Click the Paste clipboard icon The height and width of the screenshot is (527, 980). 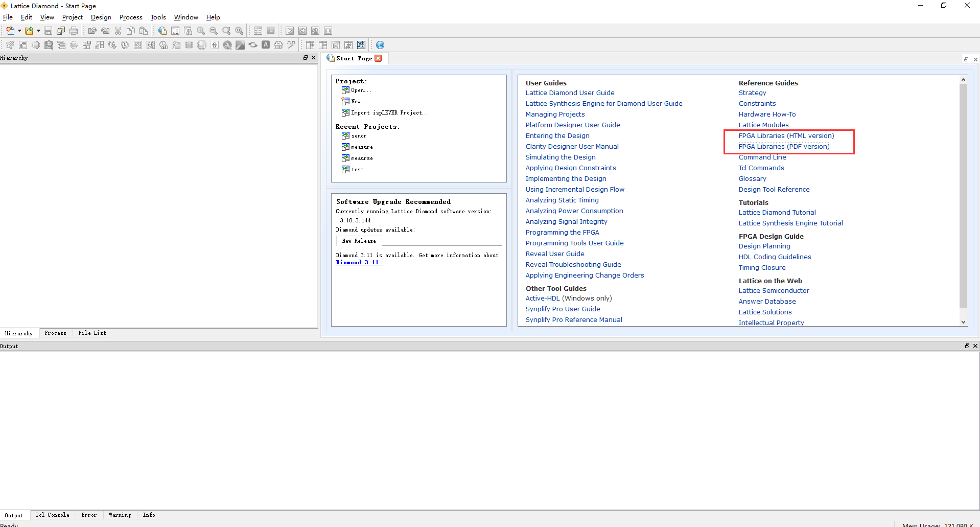pos(144,31)
